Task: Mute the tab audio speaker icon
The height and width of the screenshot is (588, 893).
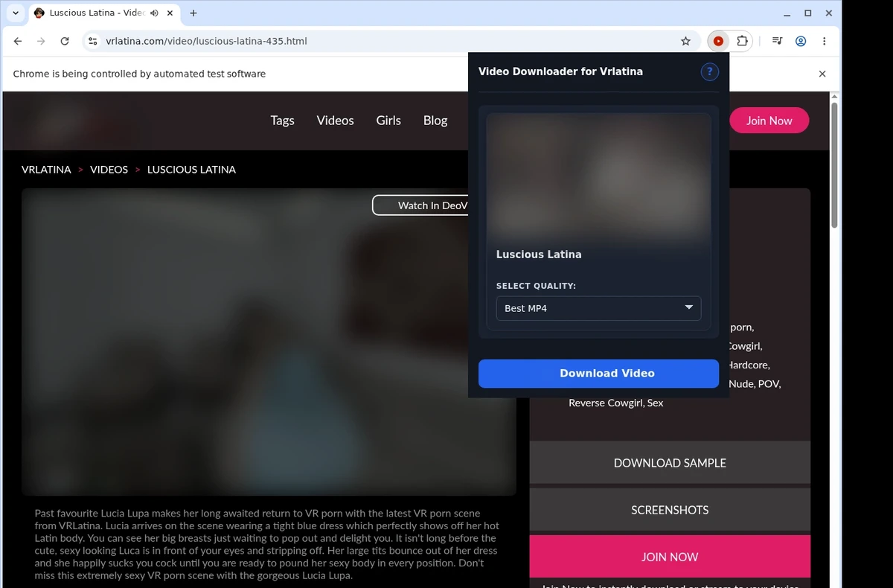Action: pyautogui.click(x=154, y=13)
